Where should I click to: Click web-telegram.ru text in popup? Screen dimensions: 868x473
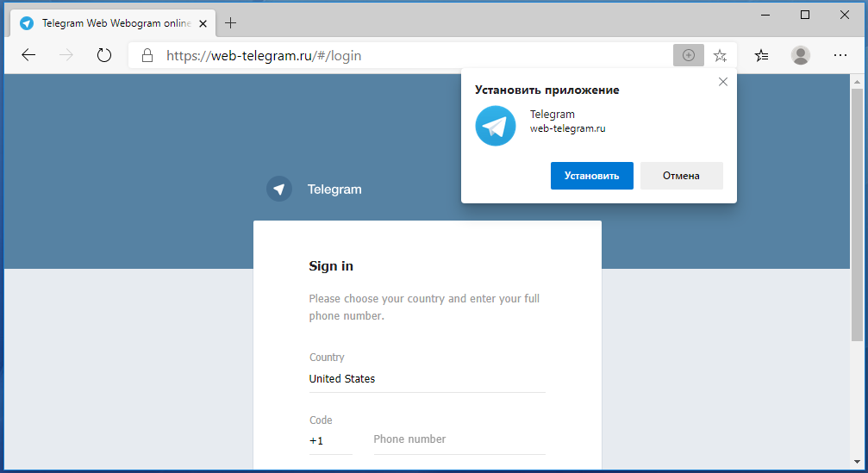point(567,128)
